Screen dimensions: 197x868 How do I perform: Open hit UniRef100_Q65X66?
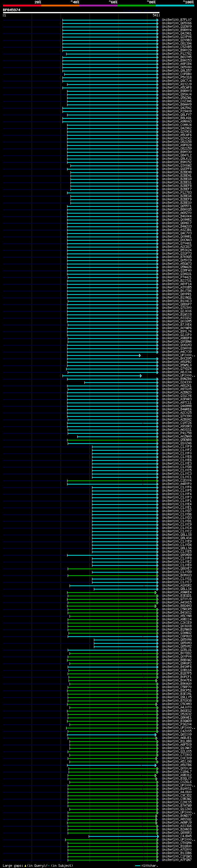(176, 23)
